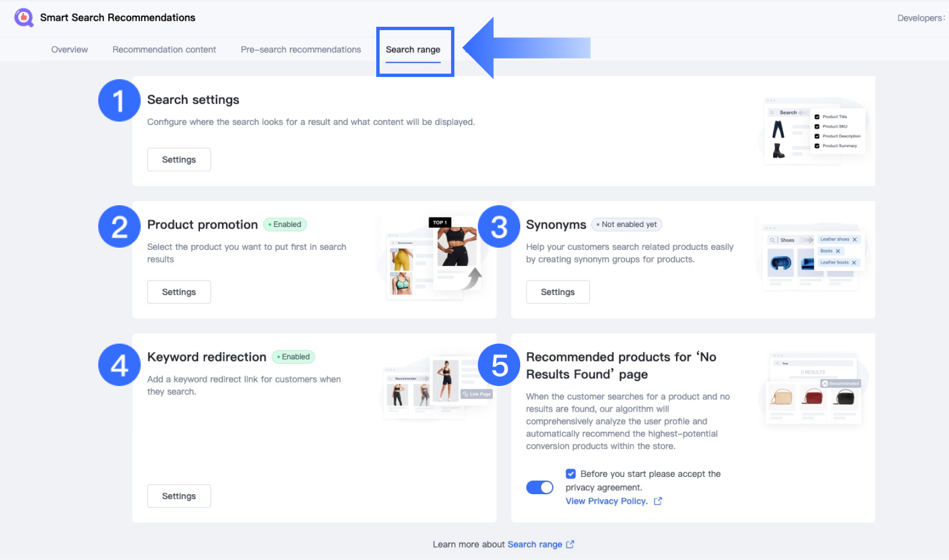Screen dimensions: 949x560
Task: Open Settings for Search settings
Action: [179, 160]
